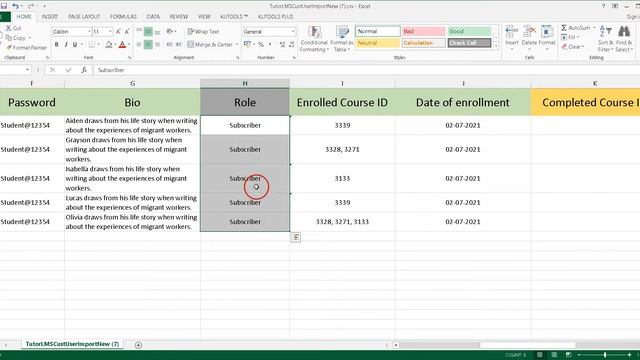Image resolution: width=640 pixels, height=360 pixels.
Task: Select the TutorLMSCustUserImportNew (7) sheet tab
Action: 72,344
